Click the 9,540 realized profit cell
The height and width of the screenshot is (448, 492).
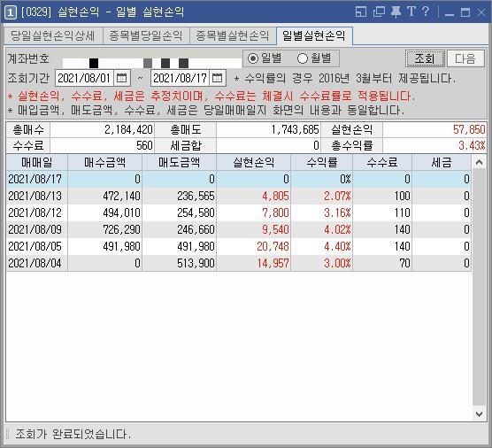pos(254,229)
